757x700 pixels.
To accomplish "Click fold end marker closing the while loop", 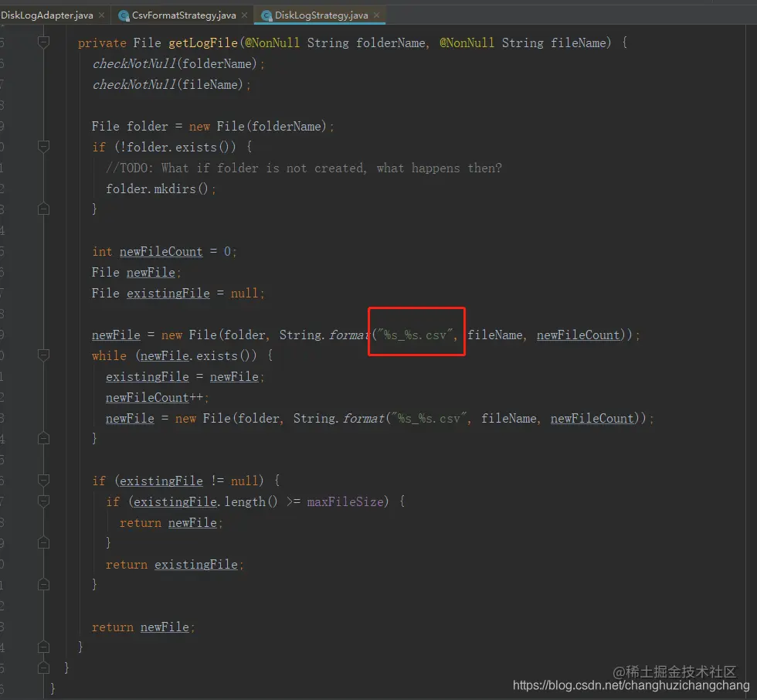I will [x=43, y=438].
